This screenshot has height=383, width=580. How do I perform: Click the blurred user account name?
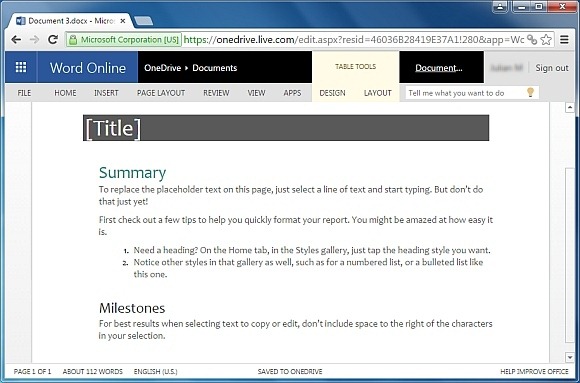pos(506,68)
